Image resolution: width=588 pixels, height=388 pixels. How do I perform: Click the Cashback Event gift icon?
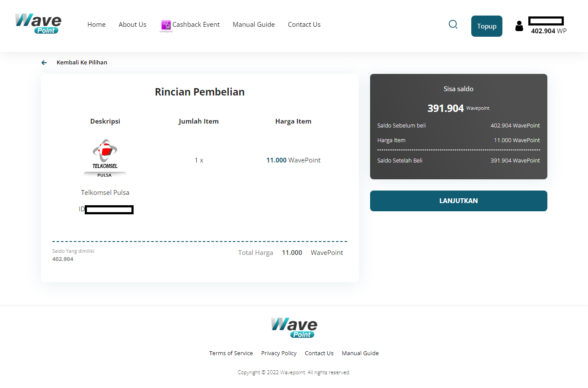coord(166,25)
